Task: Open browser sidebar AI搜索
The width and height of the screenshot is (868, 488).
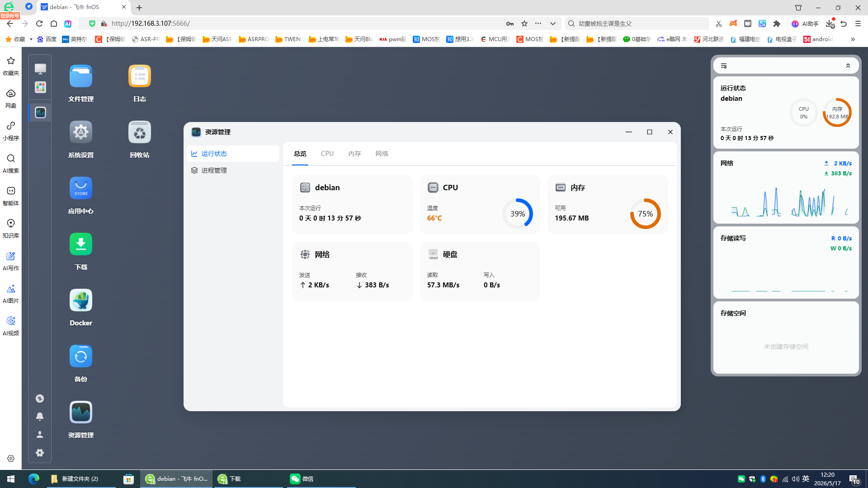Action: (x=11, y=164)
